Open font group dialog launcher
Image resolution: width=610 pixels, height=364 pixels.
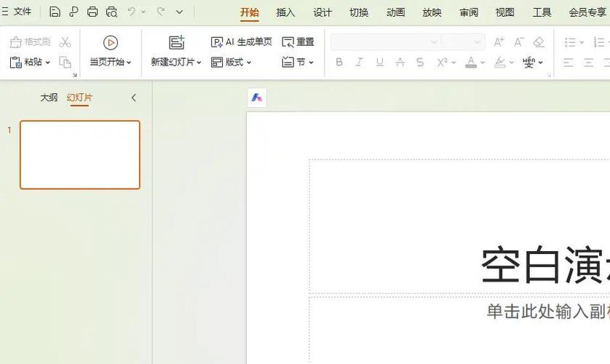(x=549, y=75)
